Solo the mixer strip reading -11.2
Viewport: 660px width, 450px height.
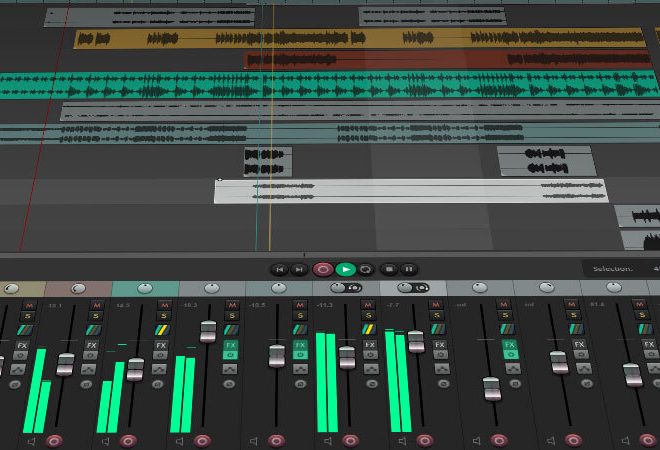pyautogui.click(x=368, y=315)
